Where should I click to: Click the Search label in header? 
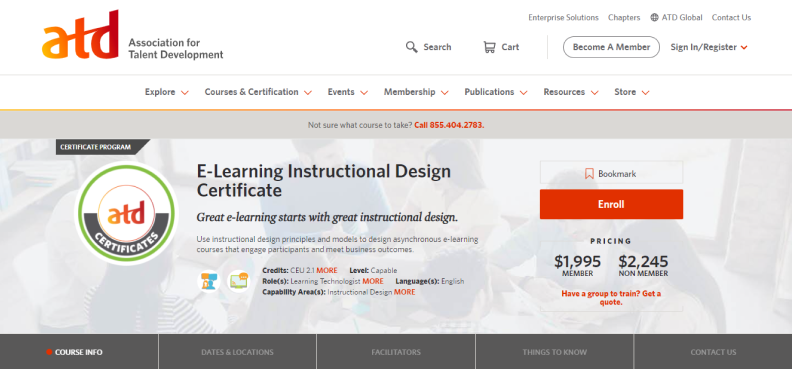point(437,47)
